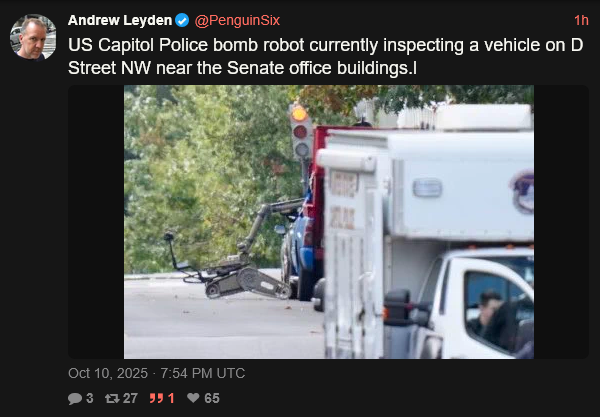Click the retweet count of 27
The image size is (600, 417).
(130, 398)
